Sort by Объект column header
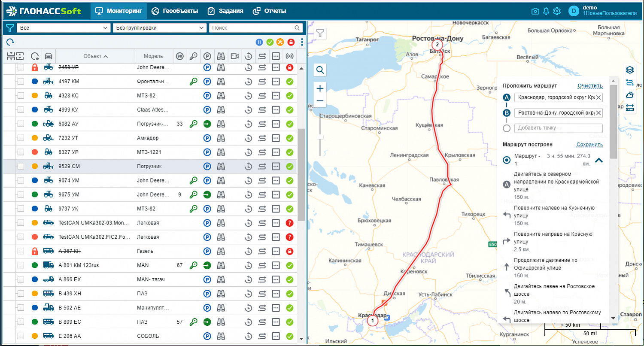 [95, 56]
